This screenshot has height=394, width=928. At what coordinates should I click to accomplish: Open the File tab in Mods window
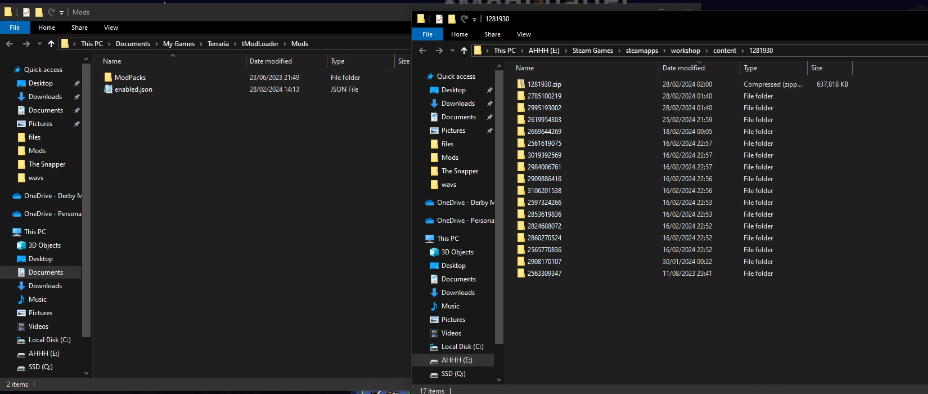coord(15,27)
